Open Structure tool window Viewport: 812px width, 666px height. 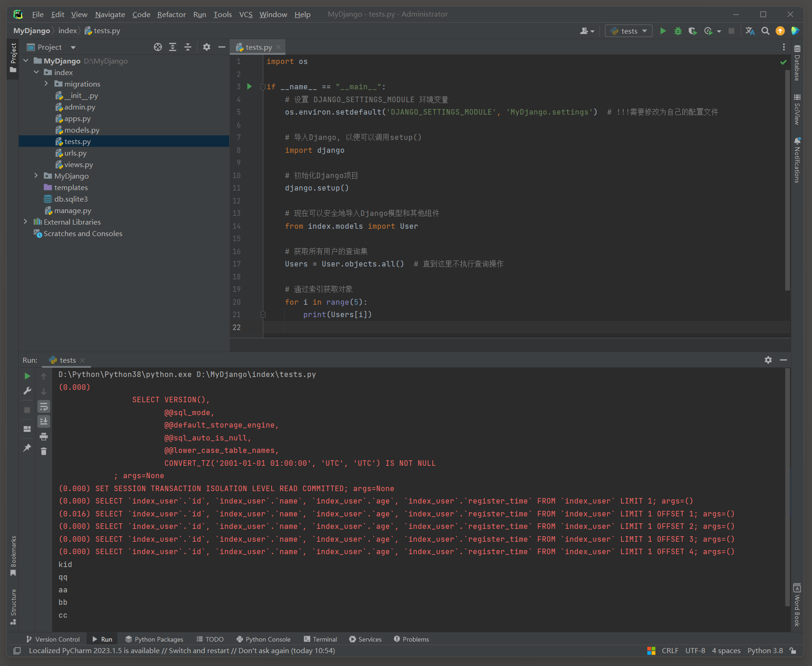pyautogui.click(x=13, y=607)
